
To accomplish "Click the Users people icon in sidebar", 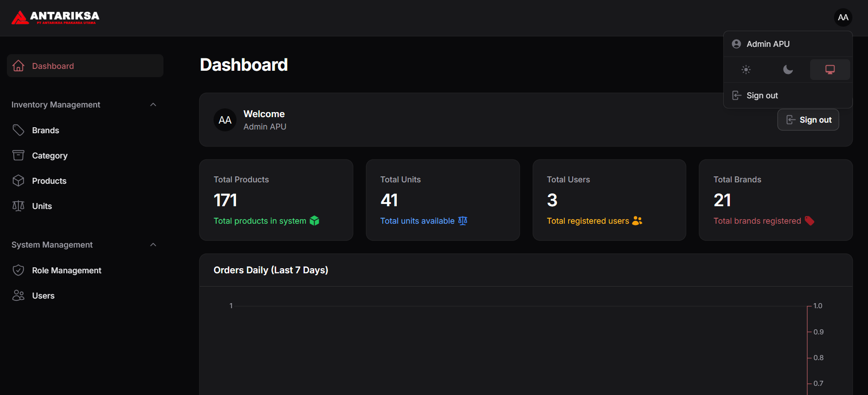I will (x=18, y=296).
